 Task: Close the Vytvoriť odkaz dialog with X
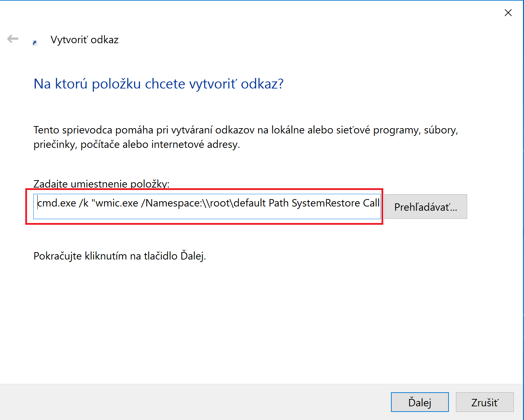pyautogui.click(x=508, y=13)
